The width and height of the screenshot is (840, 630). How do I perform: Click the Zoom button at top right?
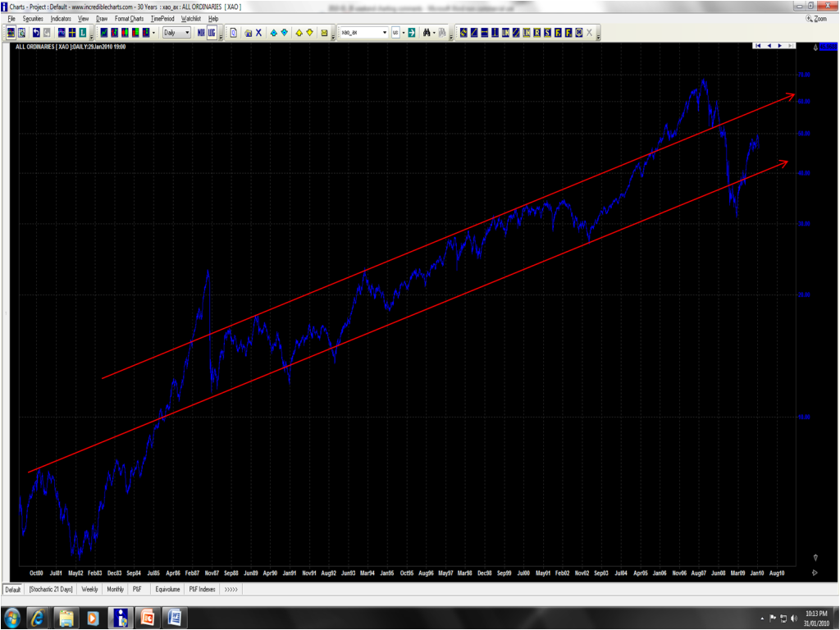tap(816, 19)
